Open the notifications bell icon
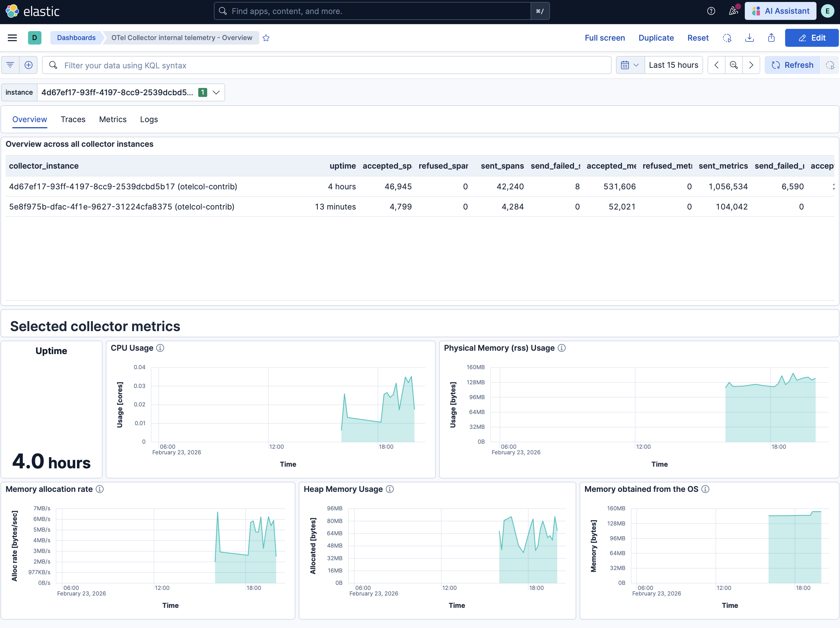Image resolution: width=840 pixels, height=628 pixels. (x=733, y=11)
